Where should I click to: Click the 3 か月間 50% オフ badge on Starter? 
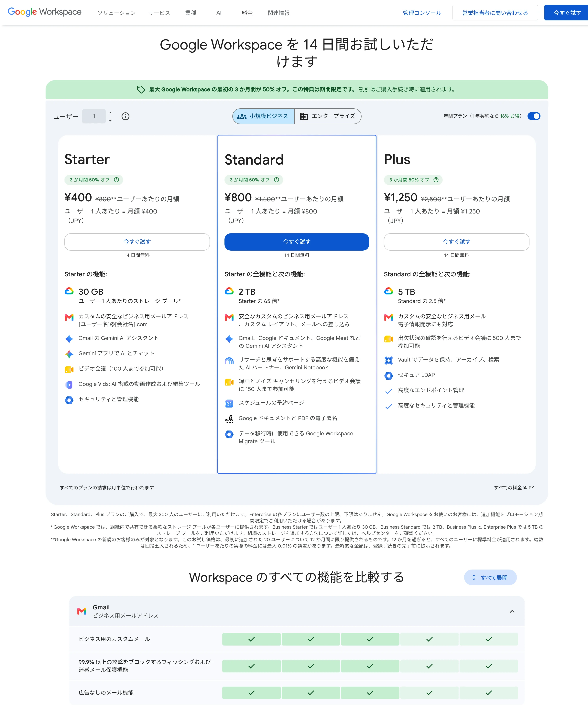tap(94, 180)
